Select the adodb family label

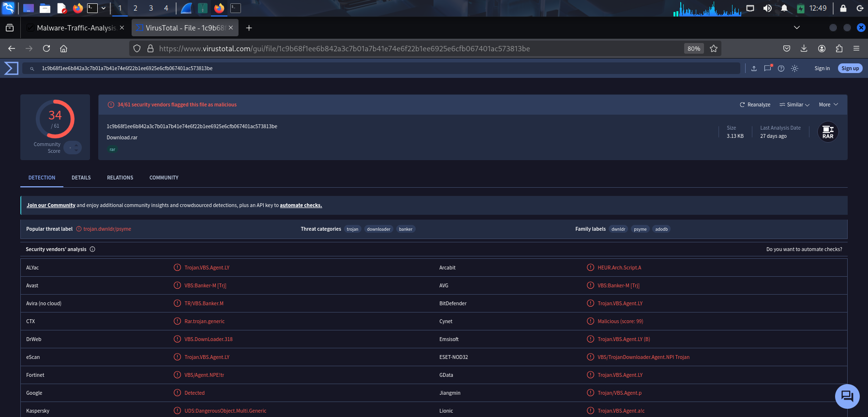coord(661,229)
